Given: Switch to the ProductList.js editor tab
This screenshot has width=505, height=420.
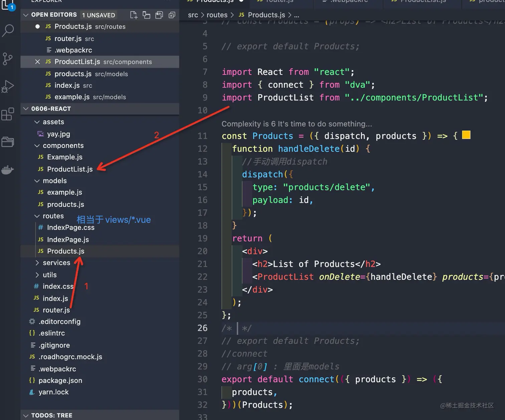Looking at the screenshot, I should (423, 2).
